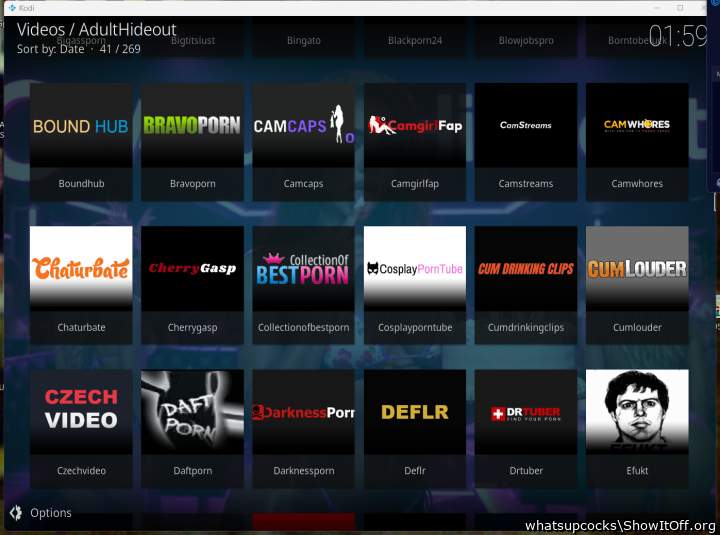Click the Videos / AdultHideout breadcrumb heading
This screenshot has width=720, height=535.
pos(96,29)
